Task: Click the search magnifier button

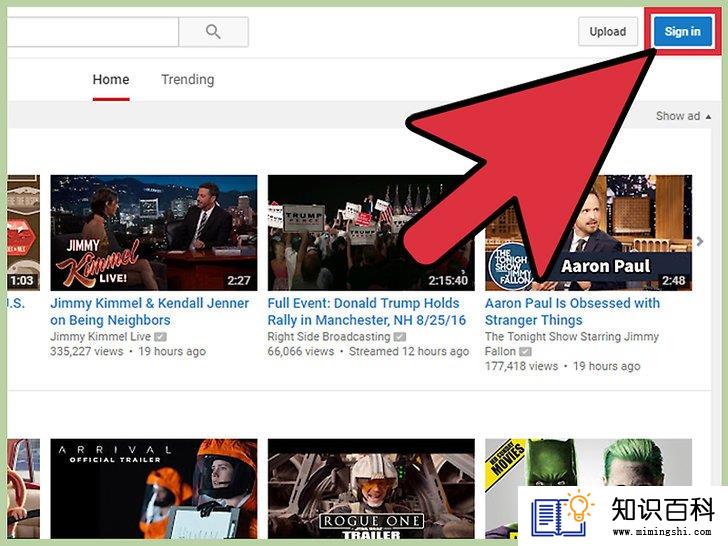Action: click(214, 32)
